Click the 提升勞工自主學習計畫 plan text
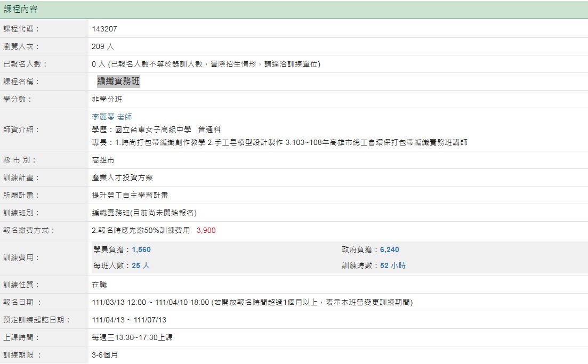The width and height of the screenshot is (588, 364). coord(130,195)
